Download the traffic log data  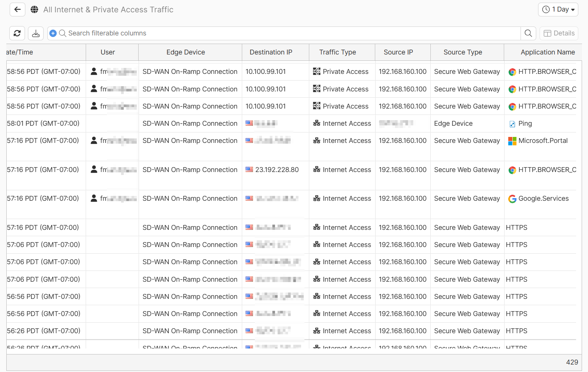click(36, 33)
